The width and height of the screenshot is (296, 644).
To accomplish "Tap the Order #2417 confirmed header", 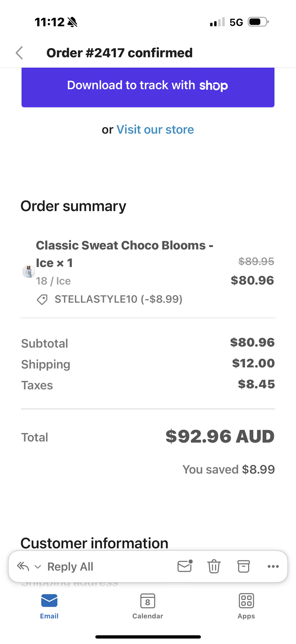I will tap(119, 53).
